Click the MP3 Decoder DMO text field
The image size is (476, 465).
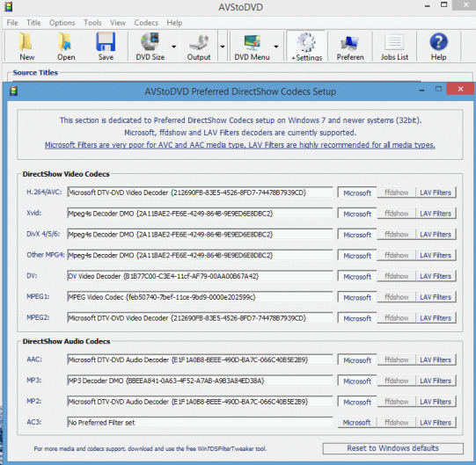pyautogui.click(x=200, y=381)
